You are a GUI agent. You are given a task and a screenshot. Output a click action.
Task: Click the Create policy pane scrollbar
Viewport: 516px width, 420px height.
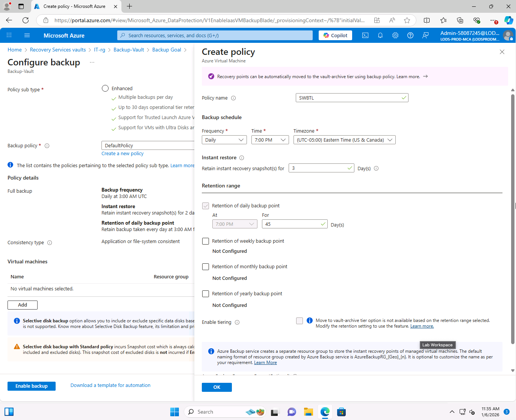(513, 219)
